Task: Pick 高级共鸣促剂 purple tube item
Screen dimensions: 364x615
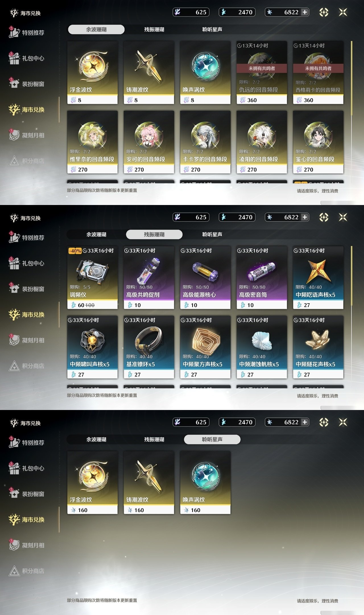Action: pyautogui.click(x=149, y=278)
